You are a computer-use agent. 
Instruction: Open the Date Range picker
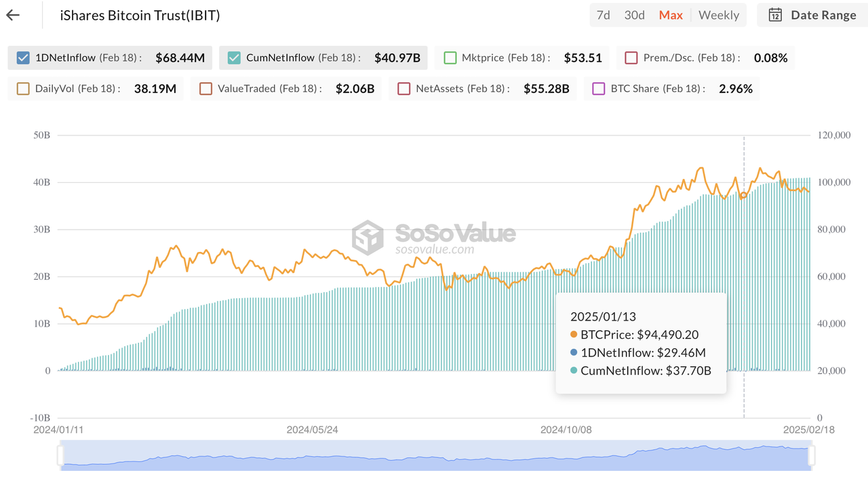[x=814, y=15]
